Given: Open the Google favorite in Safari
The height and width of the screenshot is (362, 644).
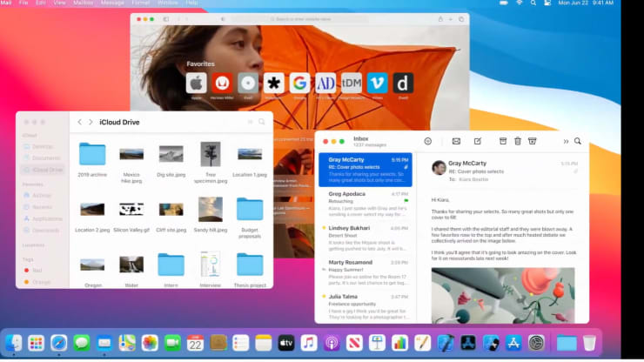Looking at the screenshot, I should pos(299,84).
